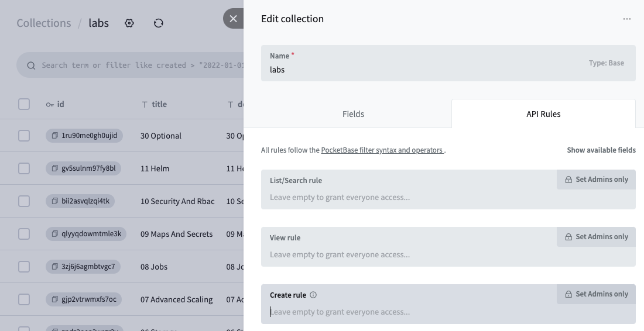Set List/Search rule to Admins only
Image resolution: width=644 pixels, height=331 pixels.
pos(597,180)
